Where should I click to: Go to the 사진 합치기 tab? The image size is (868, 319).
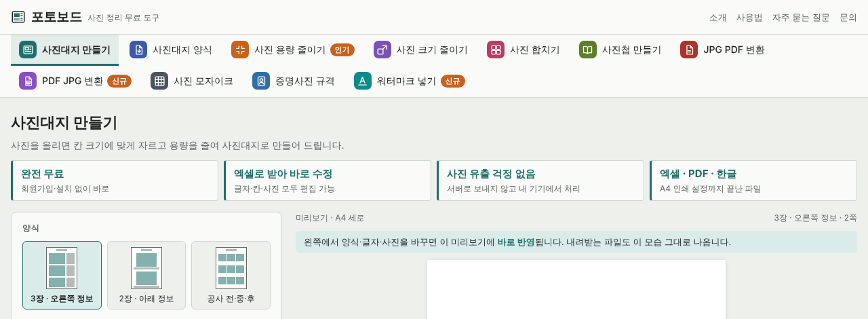click(524, 50)
